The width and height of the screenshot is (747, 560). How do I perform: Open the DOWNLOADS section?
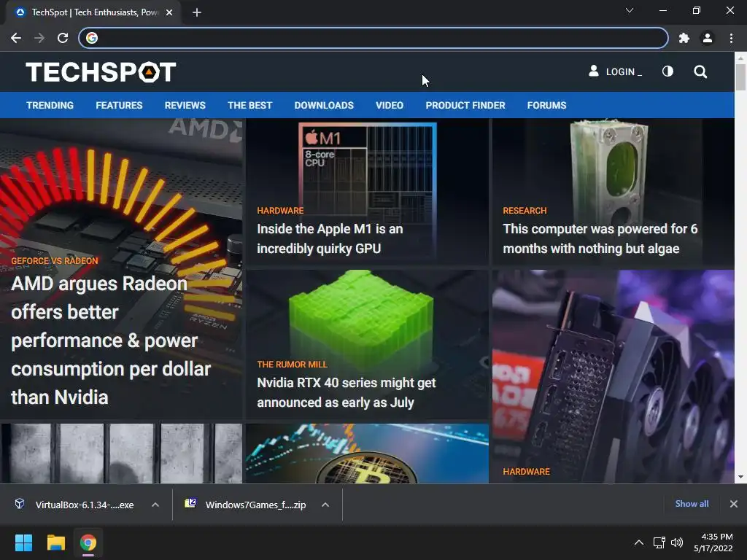[324, 105]
